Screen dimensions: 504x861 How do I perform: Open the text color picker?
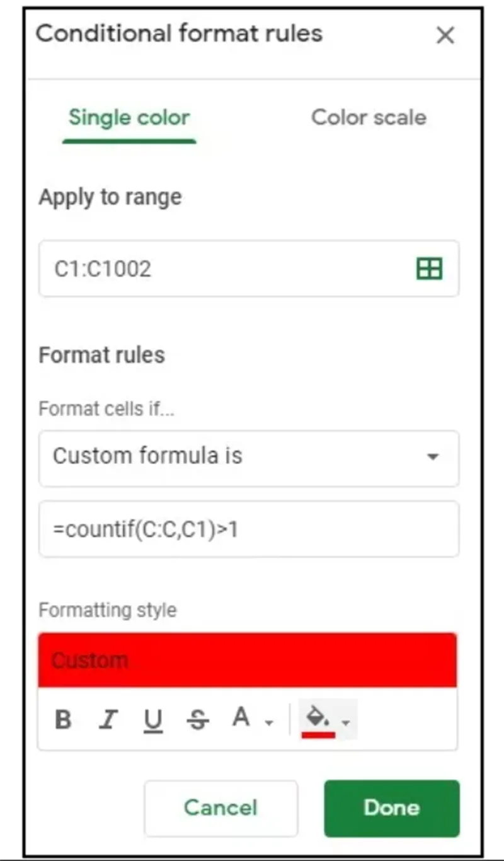pyautogui.click(x=241, y=719)
